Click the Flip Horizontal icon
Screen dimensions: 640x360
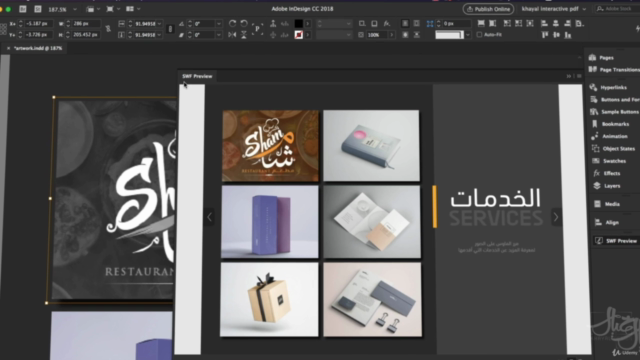232,35
